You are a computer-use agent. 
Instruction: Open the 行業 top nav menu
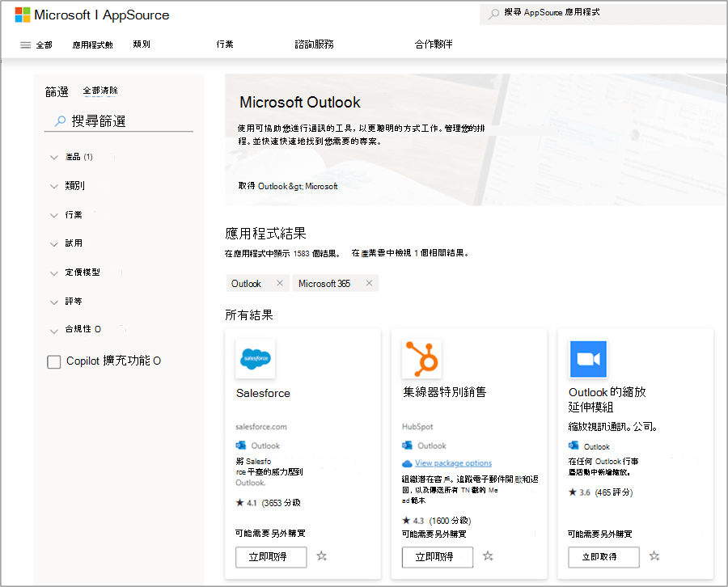(x=225, y=44)
